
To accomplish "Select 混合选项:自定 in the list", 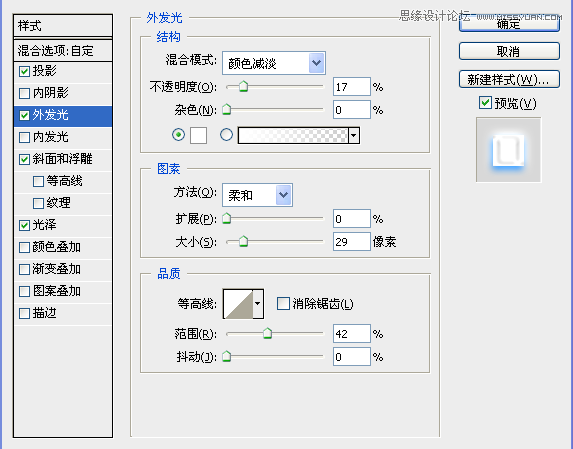I will point(63,50).
